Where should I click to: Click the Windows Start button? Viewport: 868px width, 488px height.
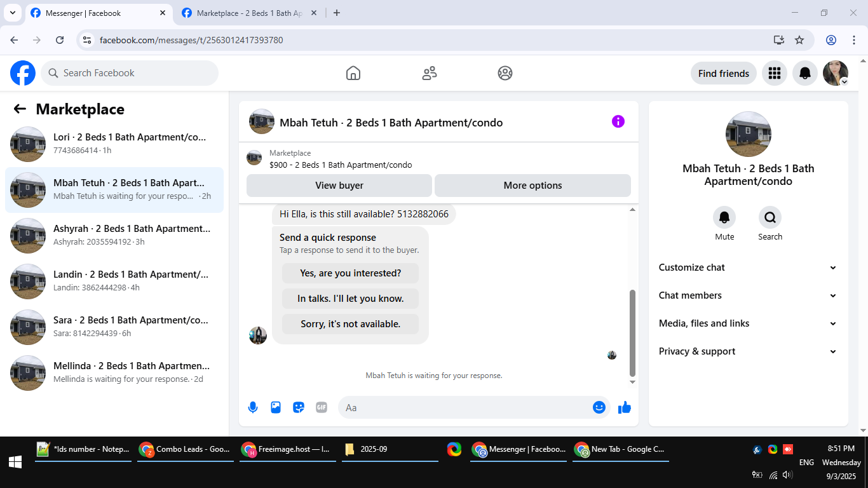15,462
